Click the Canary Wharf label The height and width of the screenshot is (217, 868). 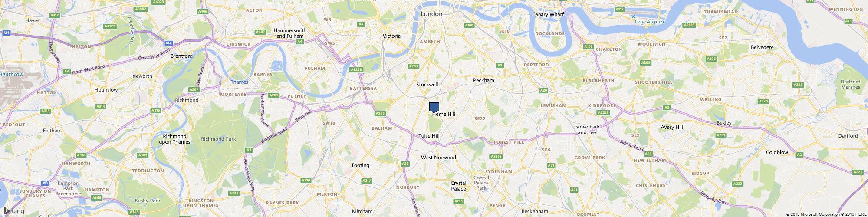(548, 14)
